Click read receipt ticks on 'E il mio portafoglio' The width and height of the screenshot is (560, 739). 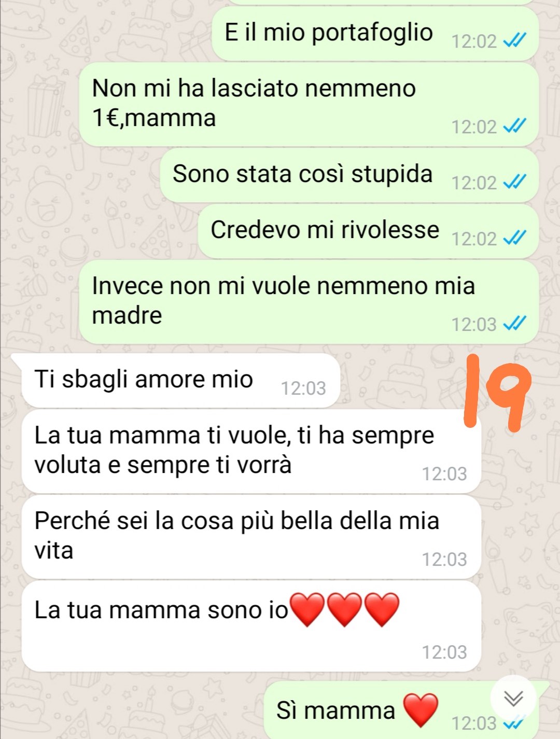515,40
